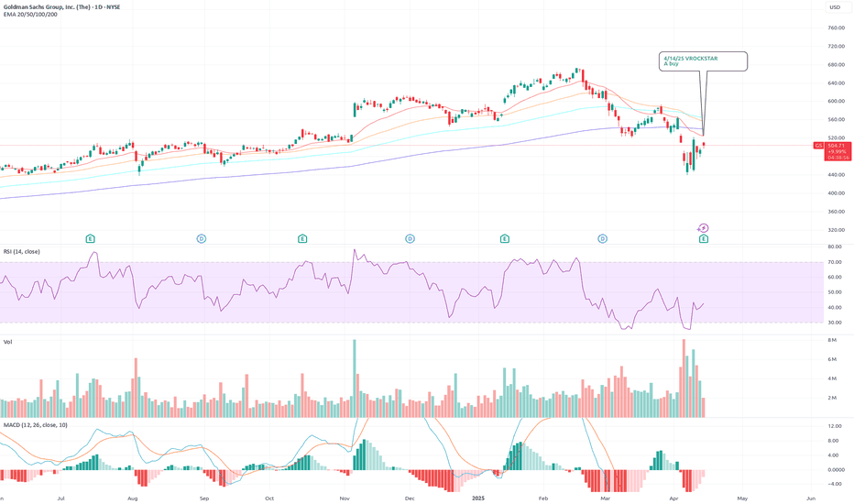Screen dimensions: 854x504
Task: Select the RSI (14, close) indicator label
Action: coord(22,252)
